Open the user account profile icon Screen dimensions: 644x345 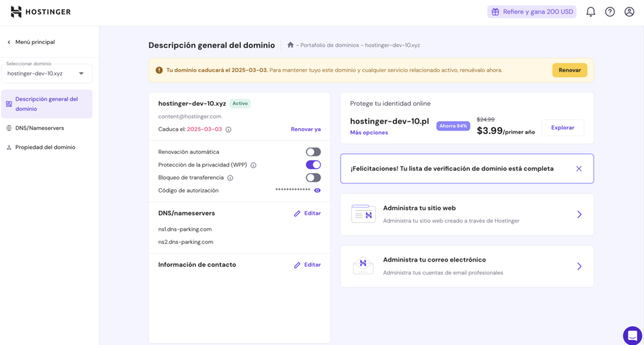coord(629,12)
